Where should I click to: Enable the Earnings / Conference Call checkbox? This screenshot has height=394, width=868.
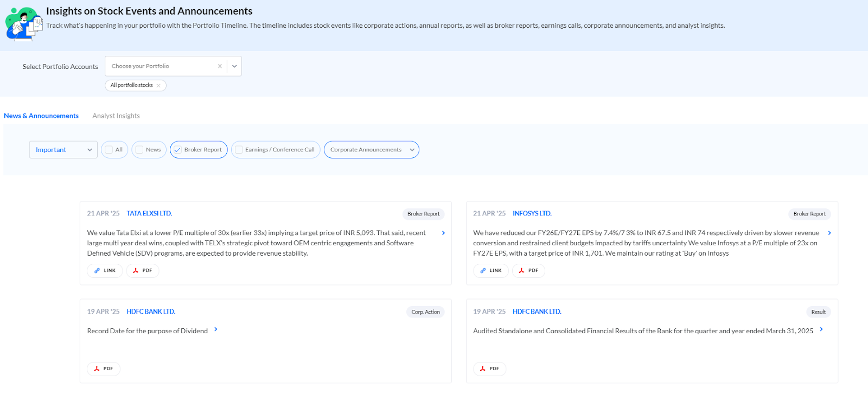239,150
